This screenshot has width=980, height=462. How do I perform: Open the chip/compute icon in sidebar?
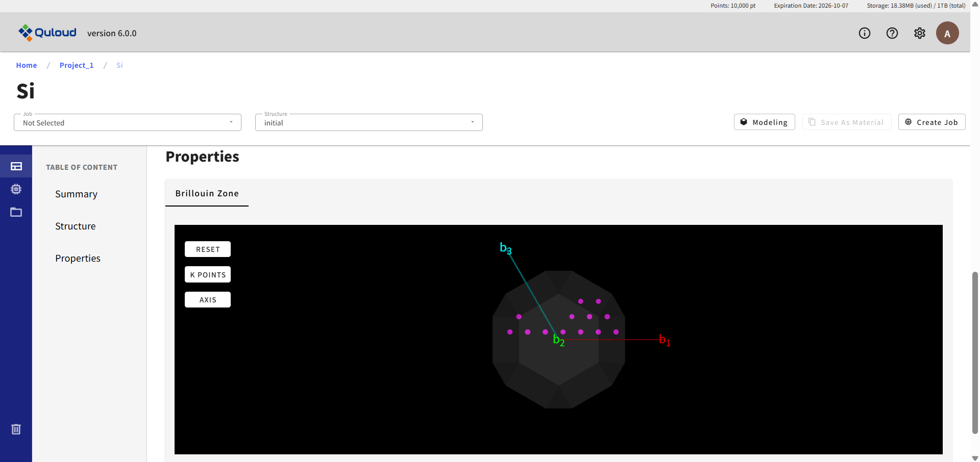[x=16, y=189]
